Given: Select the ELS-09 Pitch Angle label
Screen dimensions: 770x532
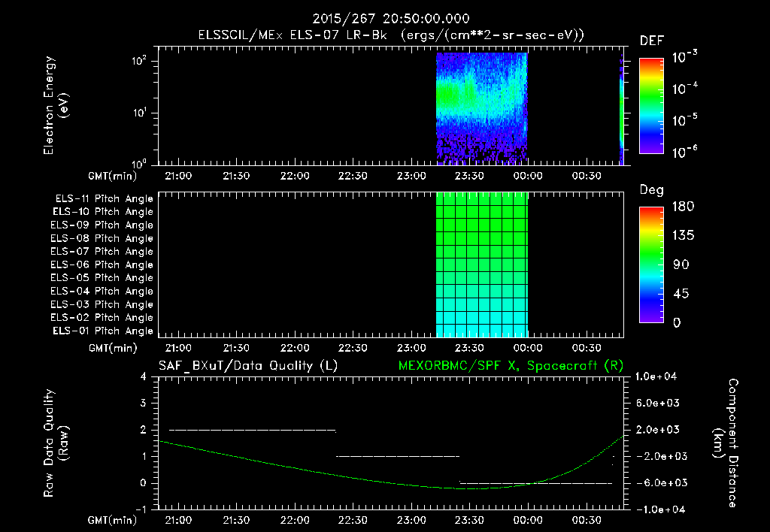Looking at the screenshot, I should pyautogui.click(x=102, y=225).
